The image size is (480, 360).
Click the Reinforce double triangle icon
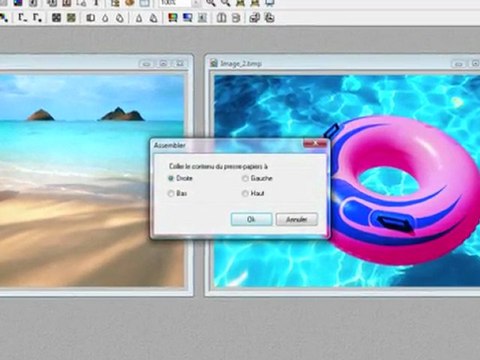(x=153, y=18)
